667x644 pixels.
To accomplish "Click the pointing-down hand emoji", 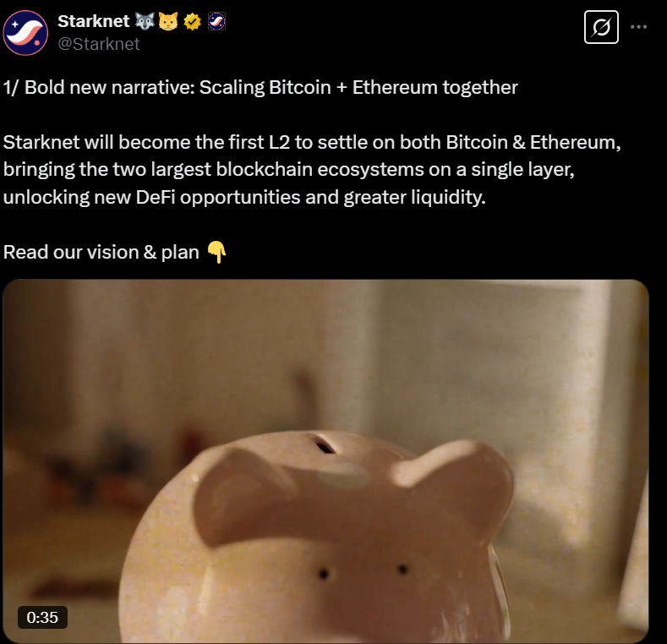I will (x=216, y=252).
